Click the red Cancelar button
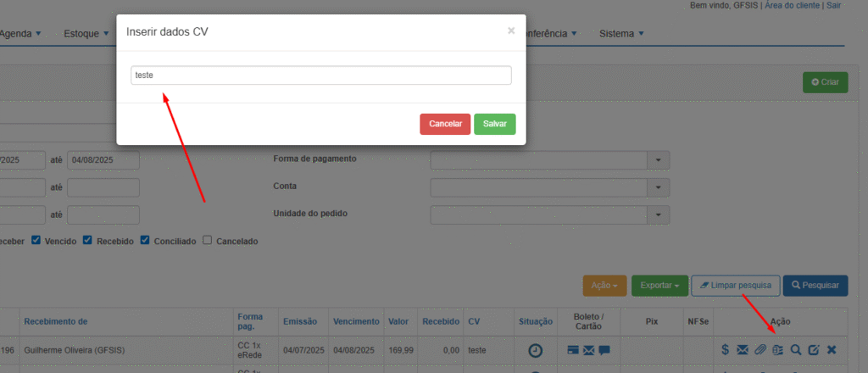 coord(445,124)
